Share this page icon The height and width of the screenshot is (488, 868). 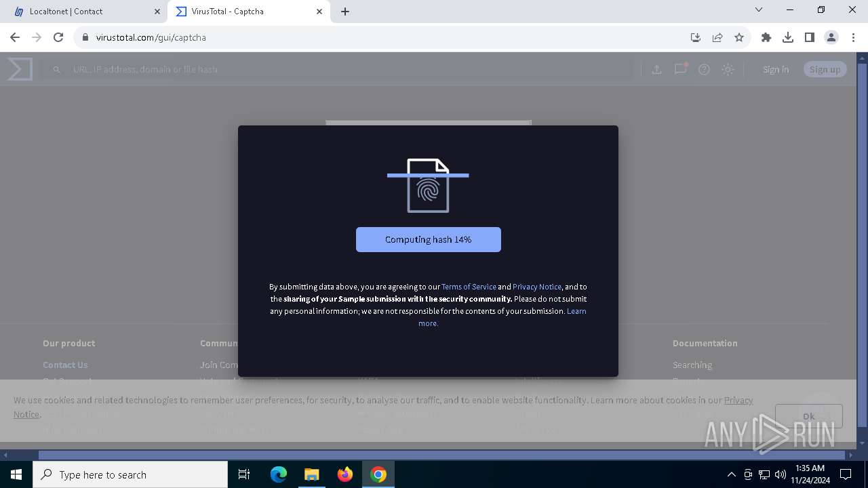(717, 37)
